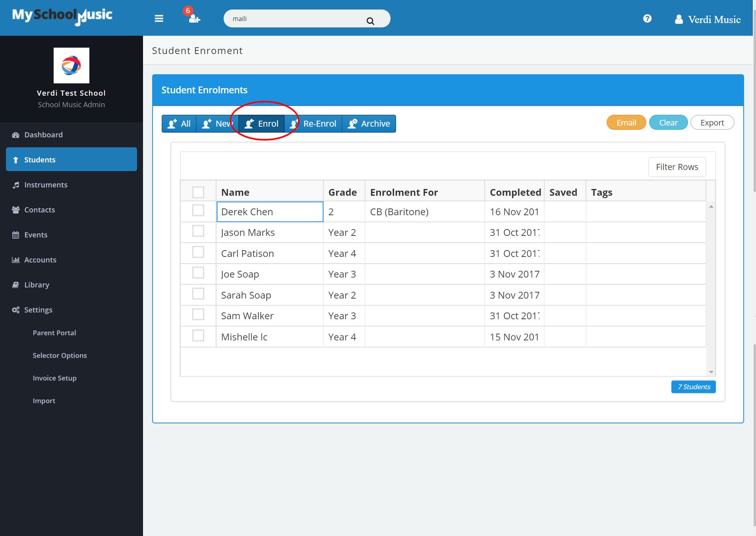
Task: Check the box for Derek Chen
Action: (198, 210)
